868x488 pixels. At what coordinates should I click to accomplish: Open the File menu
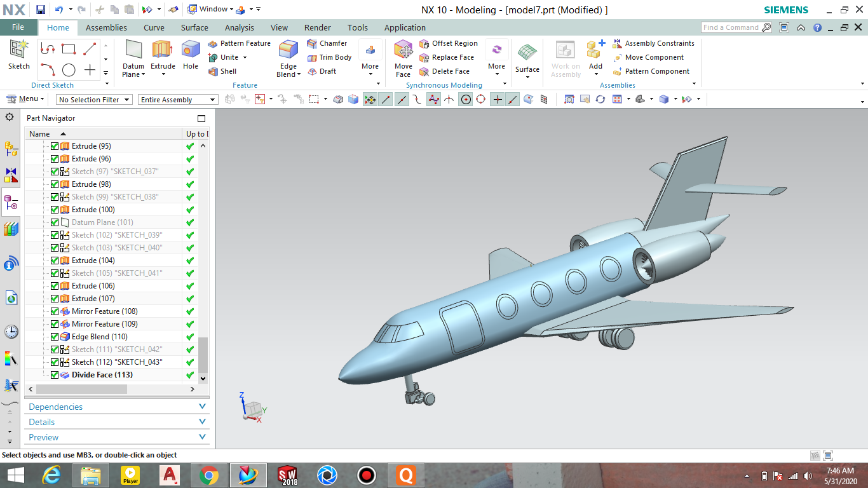click(18, 27)
